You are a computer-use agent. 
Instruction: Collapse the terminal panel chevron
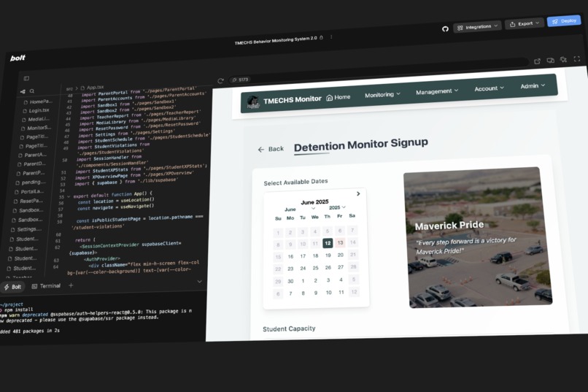tap(199, 281)
